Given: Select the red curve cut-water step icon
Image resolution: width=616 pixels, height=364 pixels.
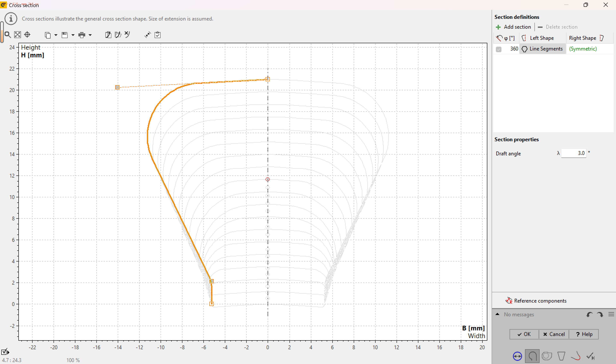Looking at the screenshot, I should pos(576,356).
